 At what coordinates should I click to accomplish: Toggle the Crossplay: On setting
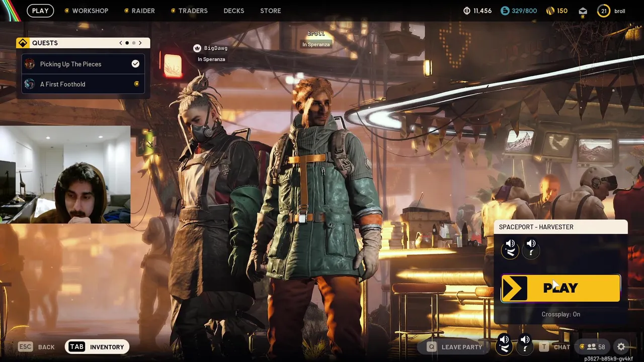(560, 314)
